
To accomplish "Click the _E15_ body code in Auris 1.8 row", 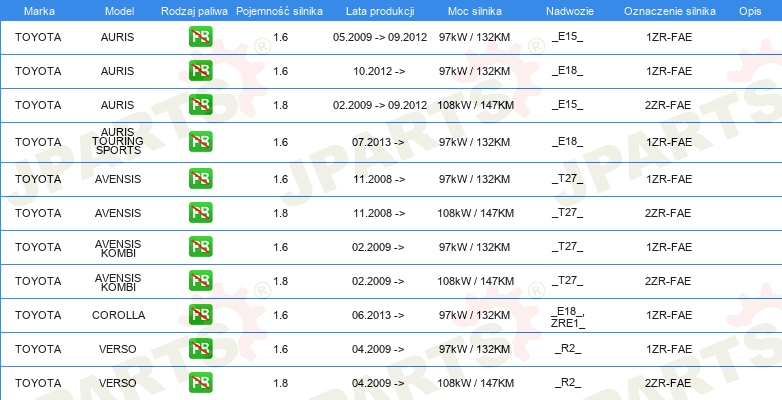I will [x=568, y=105].
